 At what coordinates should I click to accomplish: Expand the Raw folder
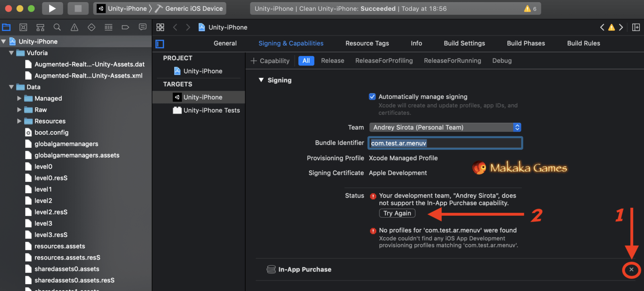pyautogui.click(x=19, y=109)
